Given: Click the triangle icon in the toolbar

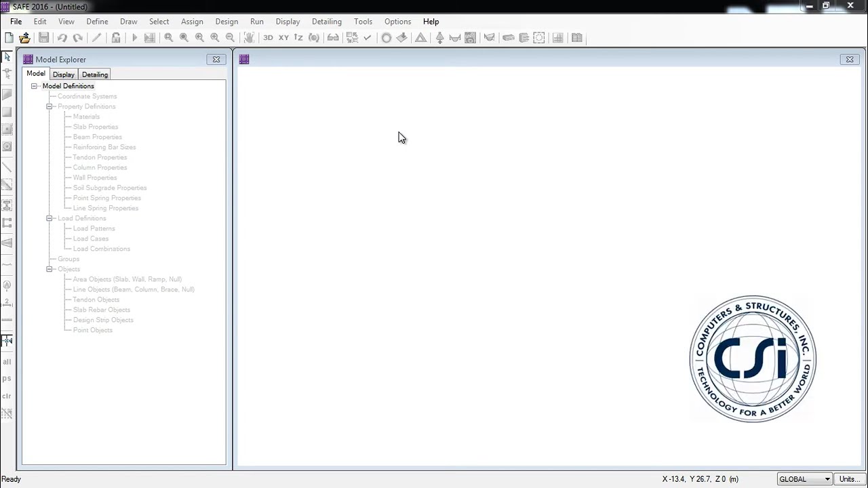Looking at the screenshot, I should pyautogui.click(x=421, y=38).
